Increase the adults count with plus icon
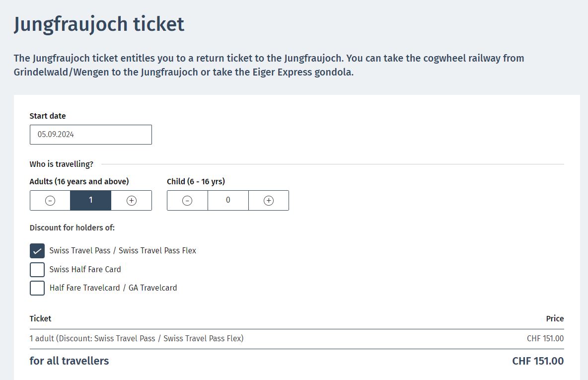Image resolution: width=588 pixels, height=380 pixels. pos(131,201)
